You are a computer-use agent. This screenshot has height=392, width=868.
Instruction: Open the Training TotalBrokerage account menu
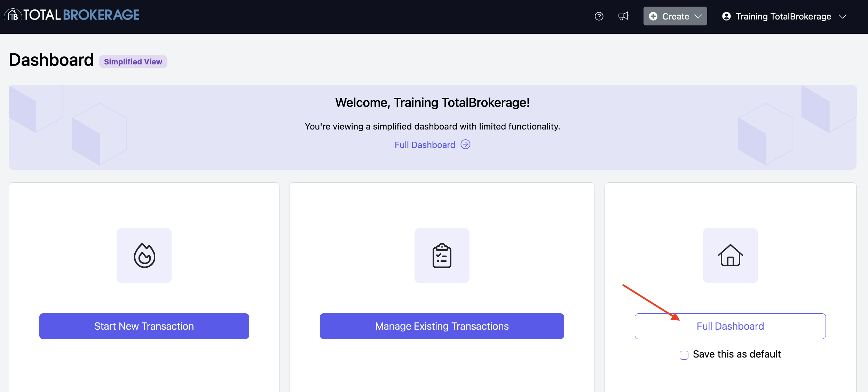[x=783, y=16]
